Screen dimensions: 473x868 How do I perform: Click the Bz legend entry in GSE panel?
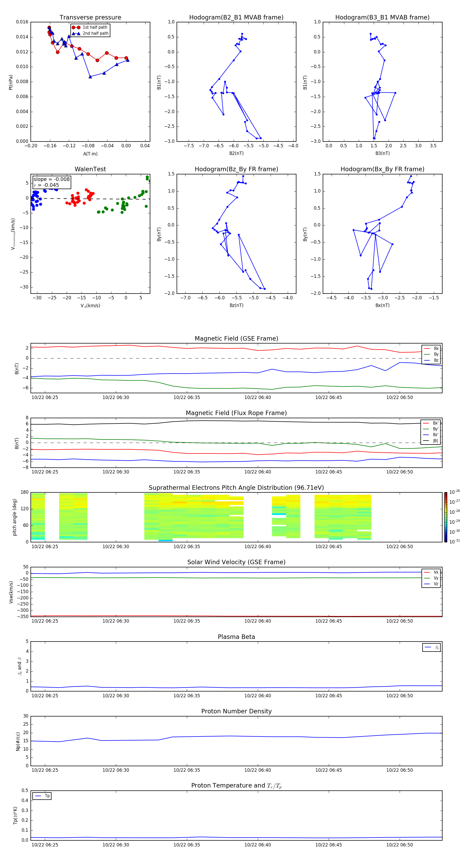point(431,360)
